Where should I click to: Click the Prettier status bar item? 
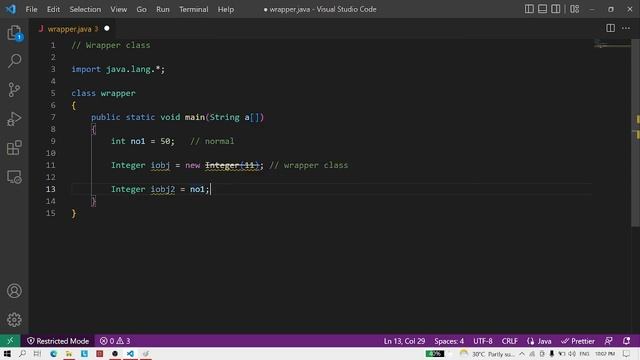point(578,341)
